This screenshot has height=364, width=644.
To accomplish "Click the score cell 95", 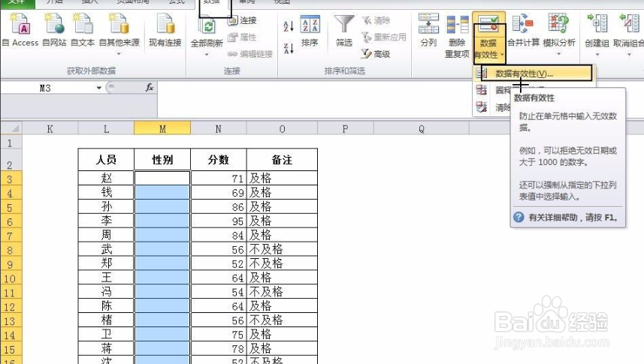I will pos(219,221).
